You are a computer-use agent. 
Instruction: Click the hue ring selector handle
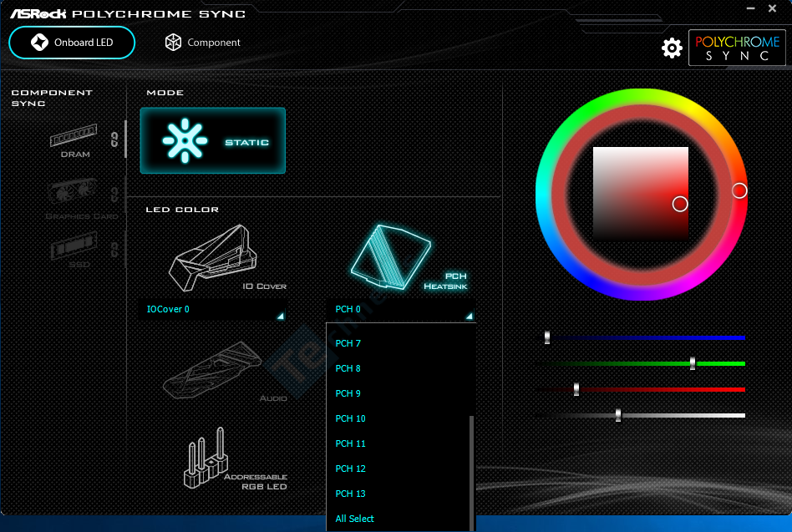coord(739,190)
